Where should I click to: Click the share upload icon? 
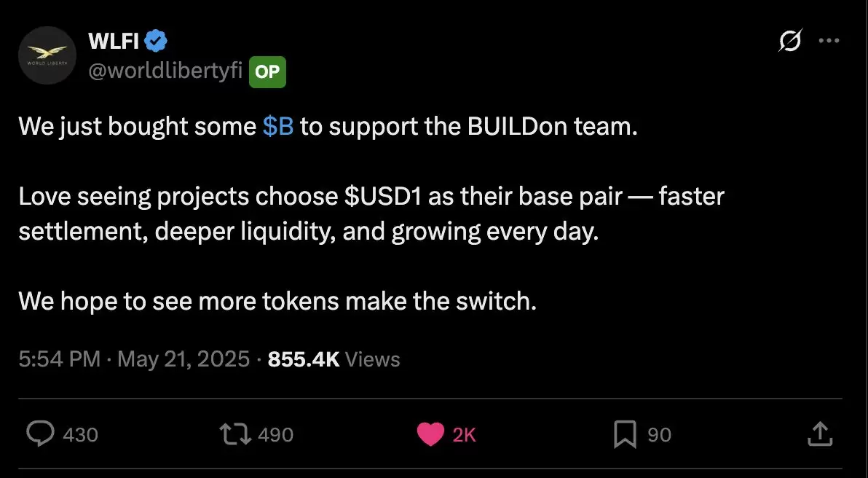(x=820, y=434)
